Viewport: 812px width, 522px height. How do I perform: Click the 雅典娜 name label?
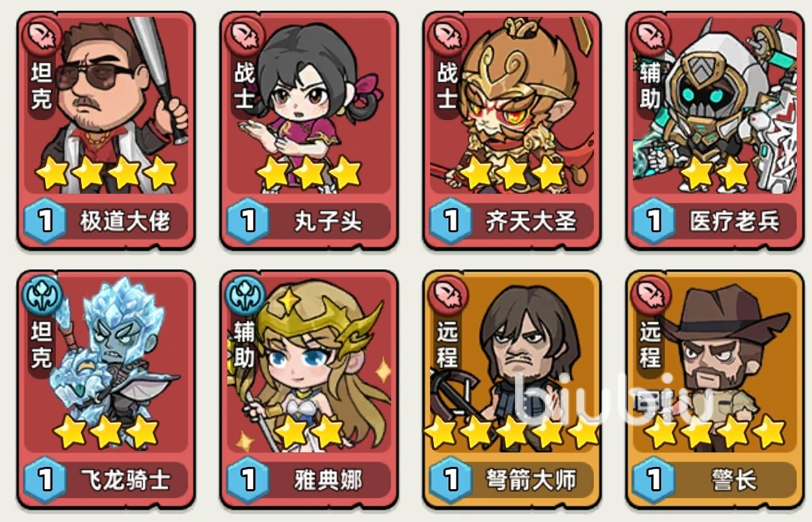pyautogui.click(x=328, y=480)
